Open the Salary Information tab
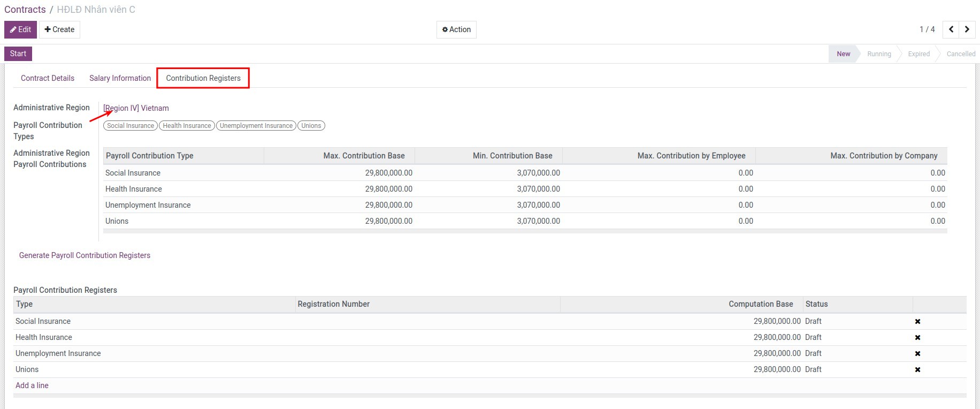Viewport: 980px width, 409px height. coord(120,78)
